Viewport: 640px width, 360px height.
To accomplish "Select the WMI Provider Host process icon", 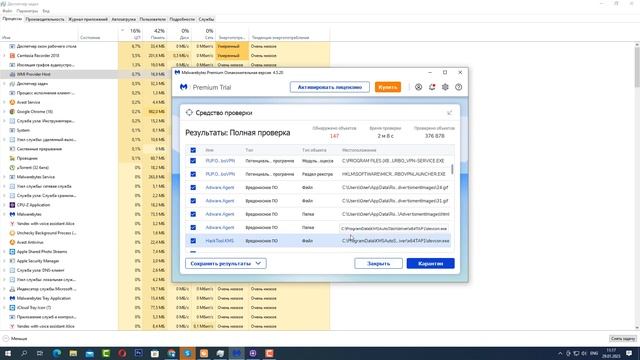I will click(x=12, y=74).
